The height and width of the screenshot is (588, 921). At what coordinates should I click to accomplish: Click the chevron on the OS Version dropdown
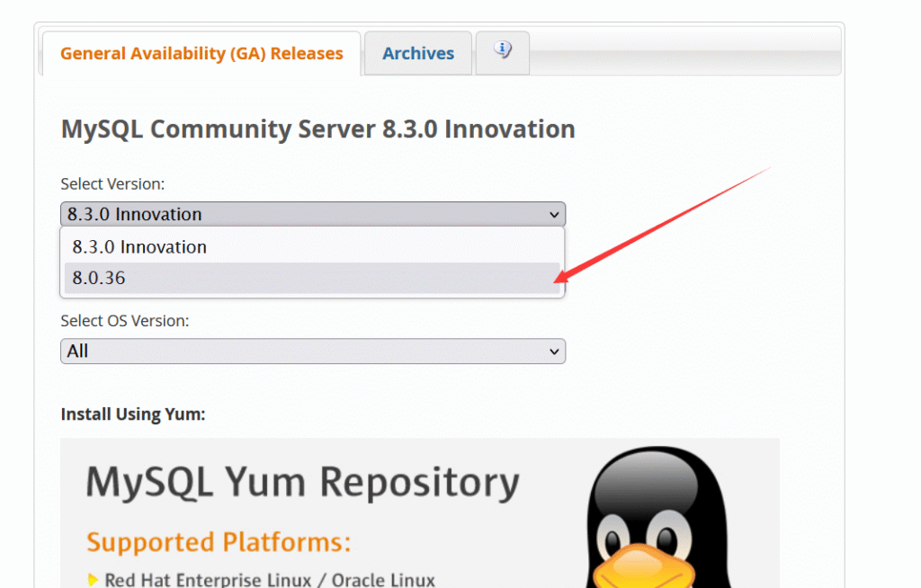[554, 352]
